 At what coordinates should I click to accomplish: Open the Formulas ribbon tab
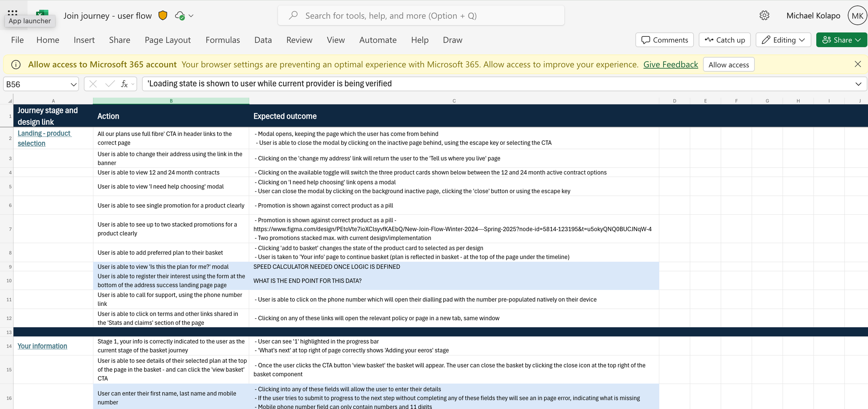pyautogui.click(x=223, y=40)
